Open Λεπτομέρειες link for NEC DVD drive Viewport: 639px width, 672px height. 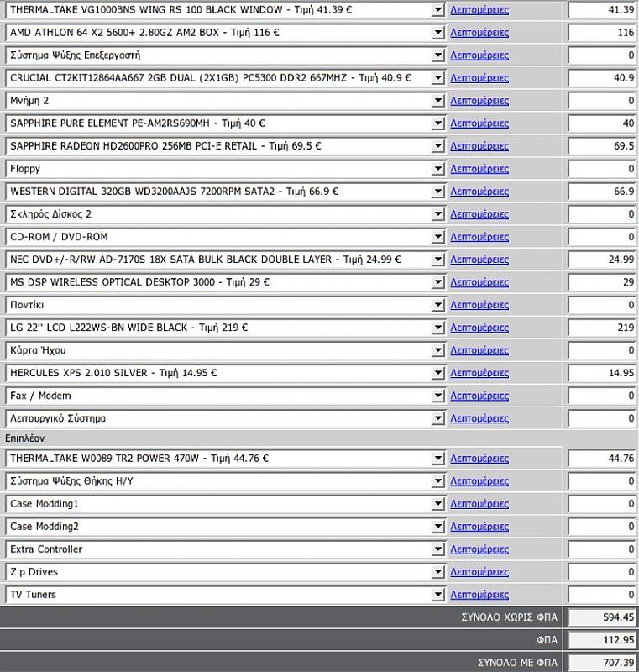tap(479, 260)
